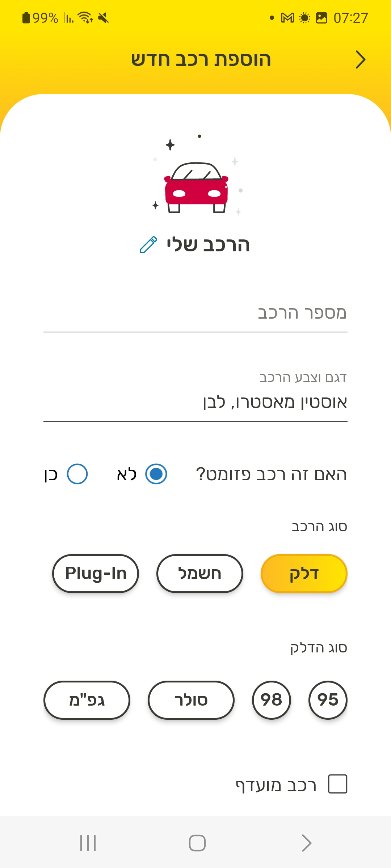Image resolution: width=391 pixels, height=868 pixels.
Task: Tap the home navigation button
Action: (x=197, y=843)
